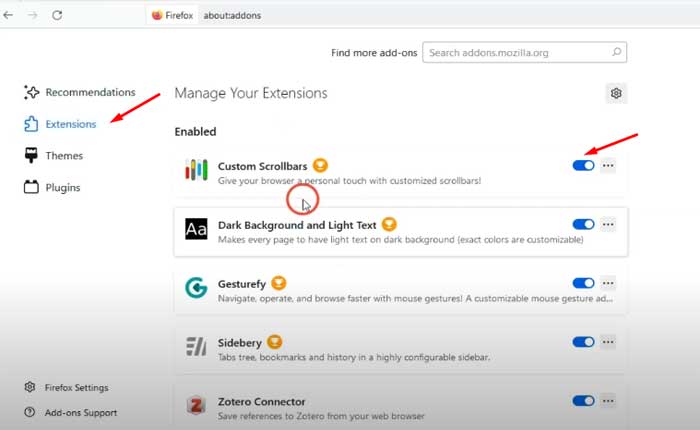Image resolution: width=700 pixels, height=430 pixels.
Task: Click the Dark Background and Light Text icon
Action: point(196,229)
